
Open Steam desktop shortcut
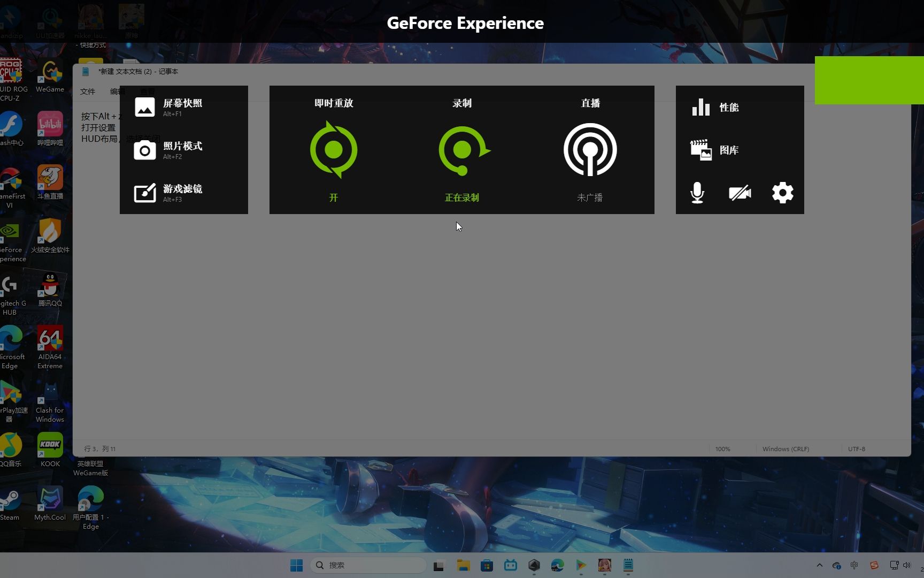coord(10,503)
